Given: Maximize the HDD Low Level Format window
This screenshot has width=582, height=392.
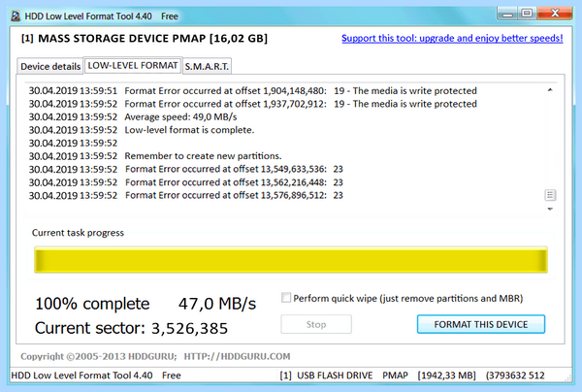Looking at the screenshot, I should click(x=527, y=14).
